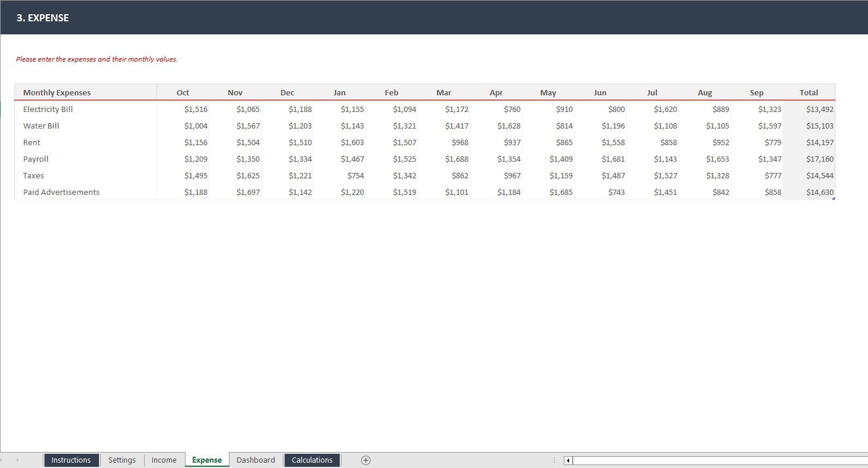This screenshot has width=868, height=468.
Task: Select the Apr column header
Action: (x=496, y=92)
